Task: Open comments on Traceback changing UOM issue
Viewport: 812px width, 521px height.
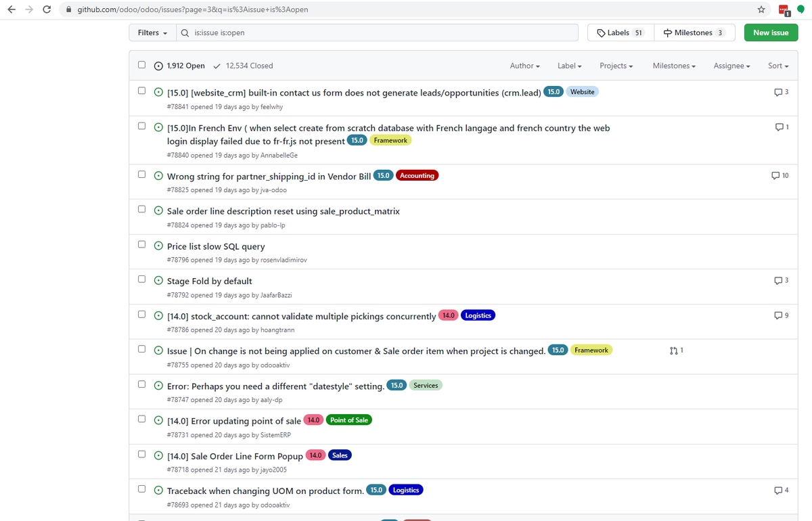Action: click(x=781, y=491)
